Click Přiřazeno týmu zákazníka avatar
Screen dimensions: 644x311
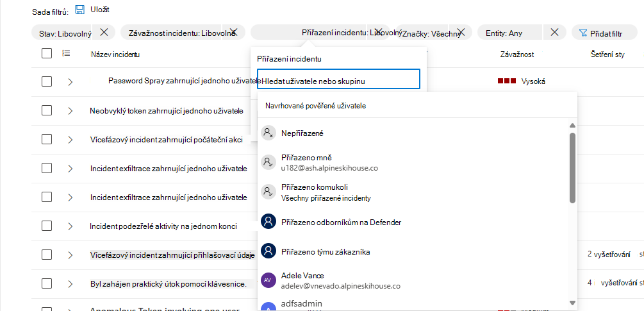pos(268,251)
